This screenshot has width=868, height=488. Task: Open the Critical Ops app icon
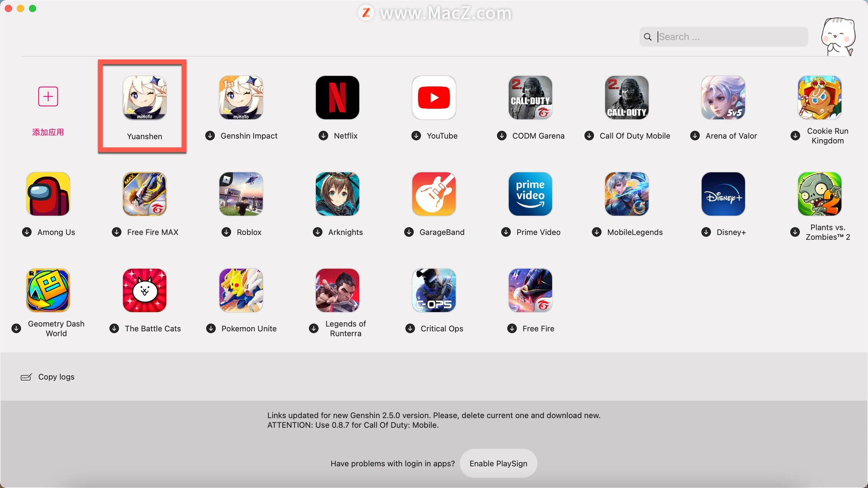click(434, 291)
